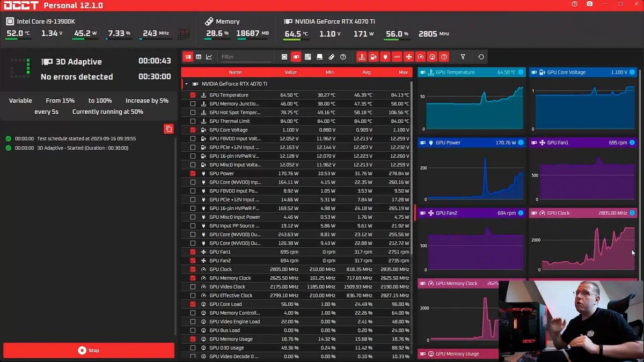Check the GPU Video Clock checkbox
This screenshot has height=362, width=644.
point(193,287)
